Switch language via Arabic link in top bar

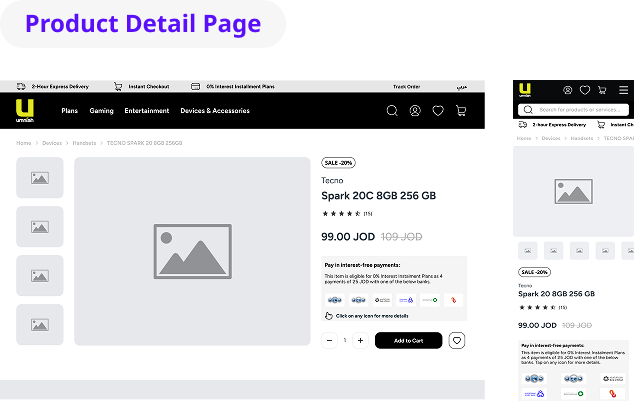(x=462, y=87)
